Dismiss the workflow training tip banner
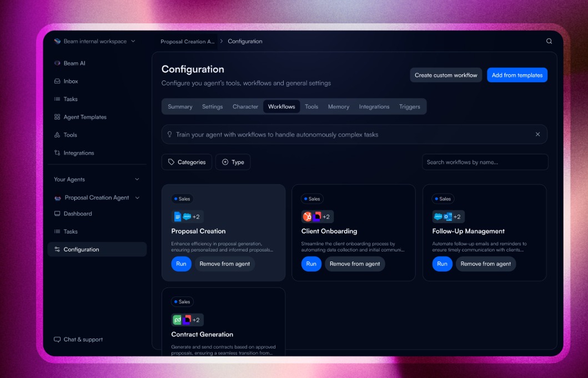The height and width of the screenshot is (378, 588). click(x=537, y=134)
